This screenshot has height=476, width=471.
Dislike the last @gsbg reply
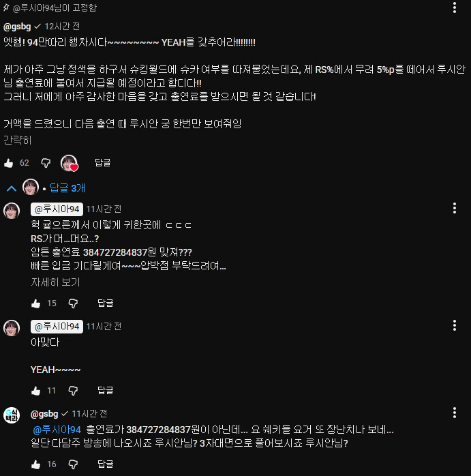pyautogui.click(x=73, y=464)
